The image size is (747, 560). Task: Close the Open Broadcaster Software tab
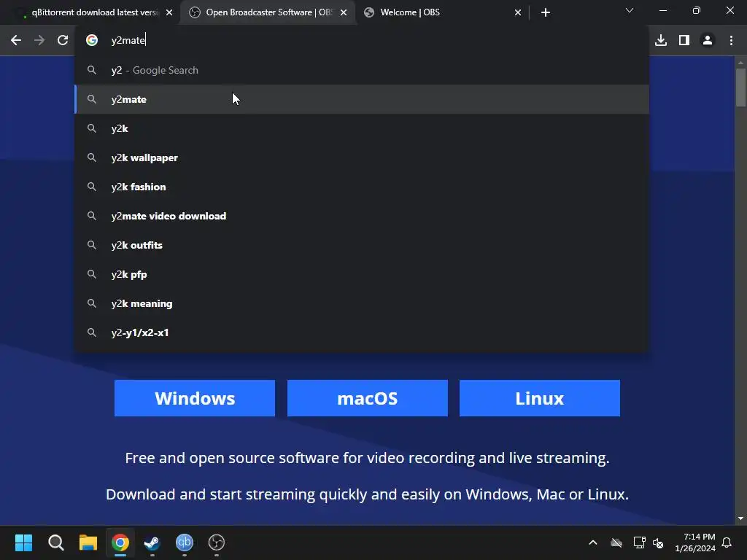[x=344, y=13]
